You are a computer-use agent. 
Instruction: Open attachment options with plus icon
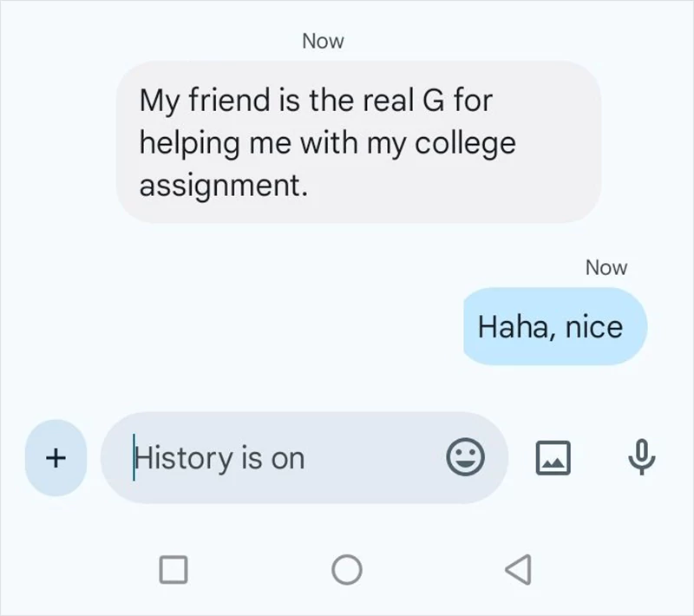55,457
